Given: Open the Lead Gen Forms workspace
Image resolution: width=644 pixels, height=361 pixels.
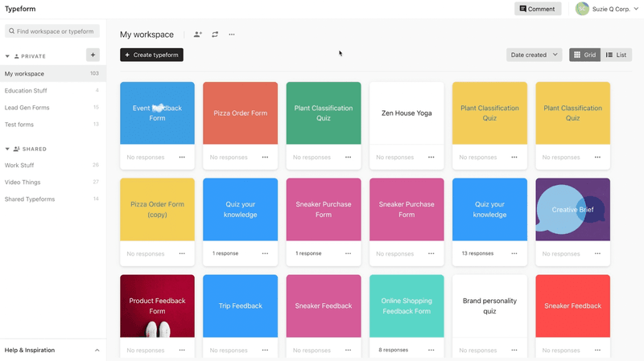Looking at the screenshot, I should point(53,108).
